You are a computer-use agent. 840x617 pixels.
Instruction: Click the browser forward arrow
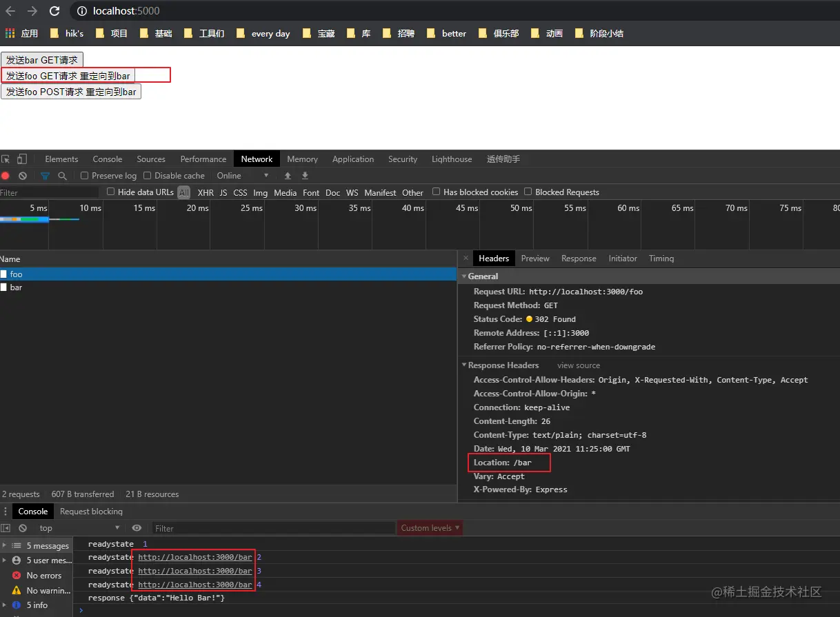[32, 11]
